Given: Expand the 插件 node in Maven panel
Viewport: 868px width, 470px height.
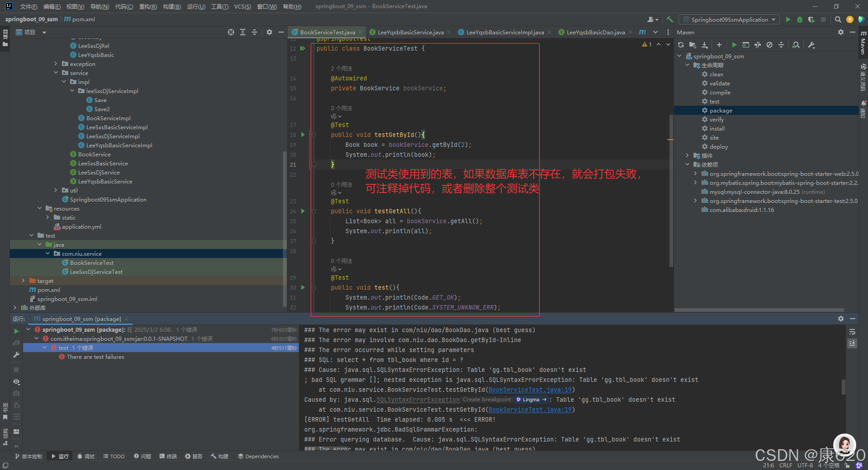Looking at the screenshot, I should pos(688,155).
